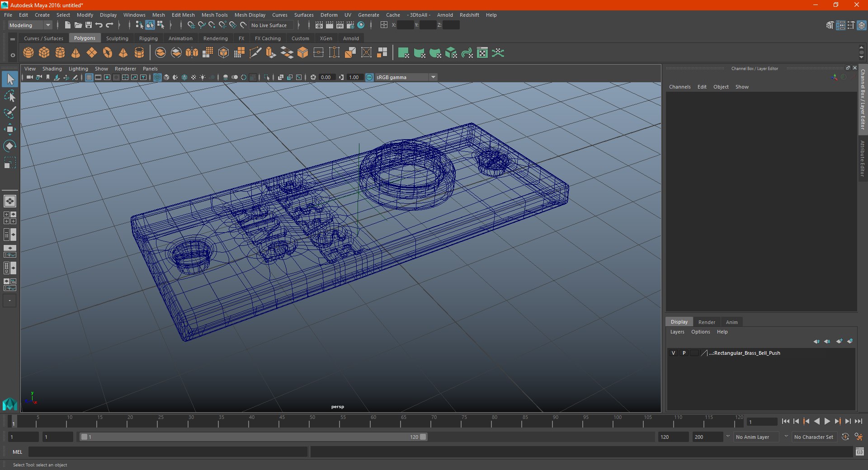Open Layers menu in Layer Editor
This screenshot has width=868, height=470.
click(x=677, y=332)
